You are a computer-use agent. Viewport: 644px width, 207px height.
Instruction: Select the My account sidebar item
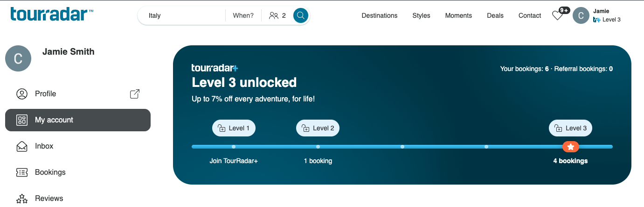(x=78, y=120)
